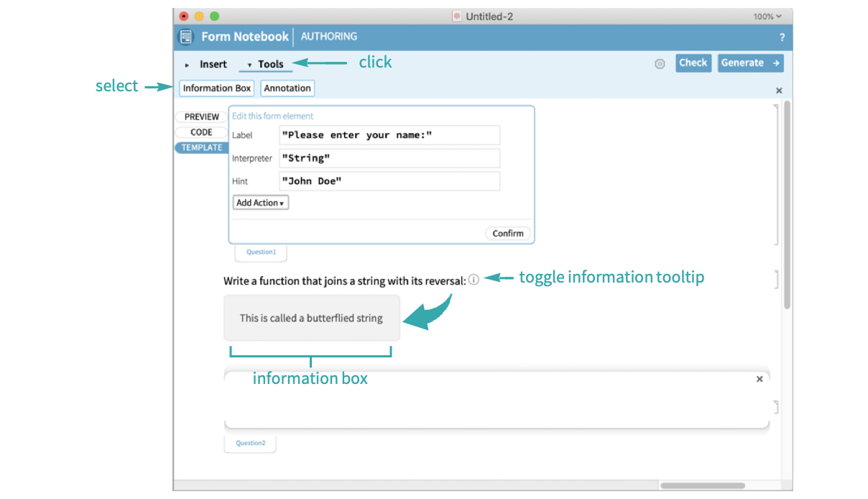Toggle the information tooltip icon
Screen dimensions: 868x499
point(474,280)
